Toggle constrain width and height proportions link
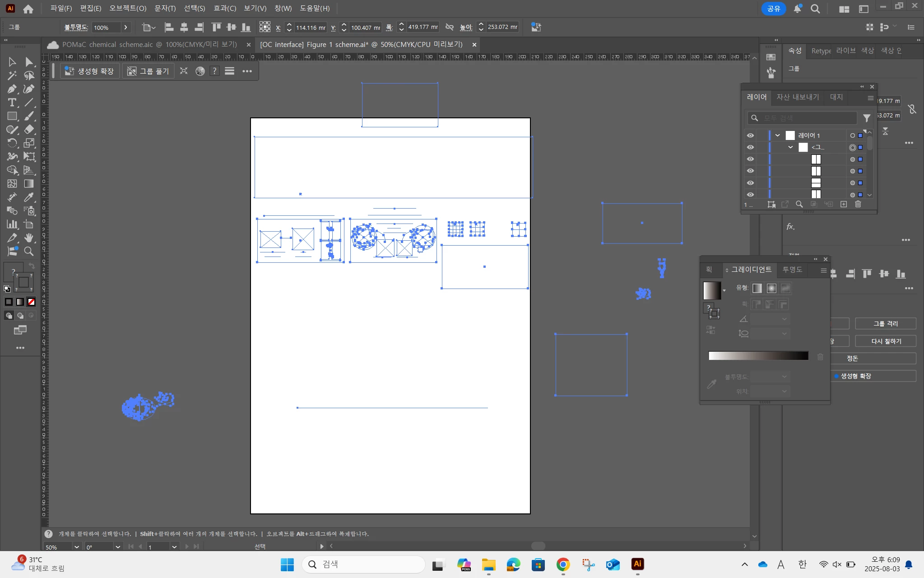The width and height of the screenshot is (924, 578). pos(449,27)
